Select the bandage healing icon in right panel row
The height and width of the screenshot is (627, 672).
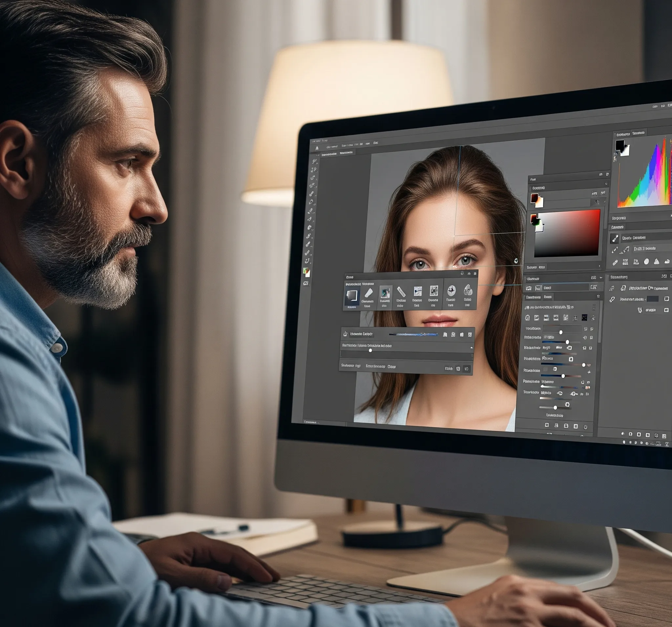(615, 262)
